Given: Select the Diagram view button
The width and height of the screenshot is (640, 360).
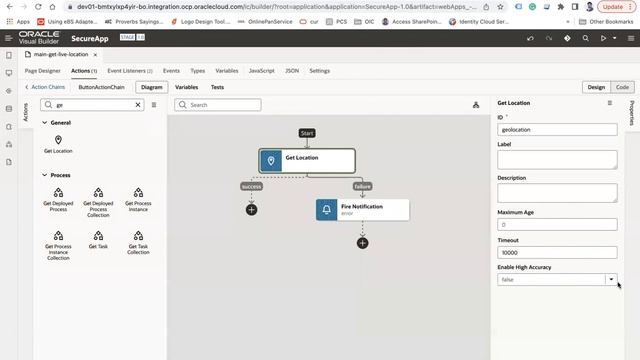Looking at the screenshot, I should click(x=152, y=87).
